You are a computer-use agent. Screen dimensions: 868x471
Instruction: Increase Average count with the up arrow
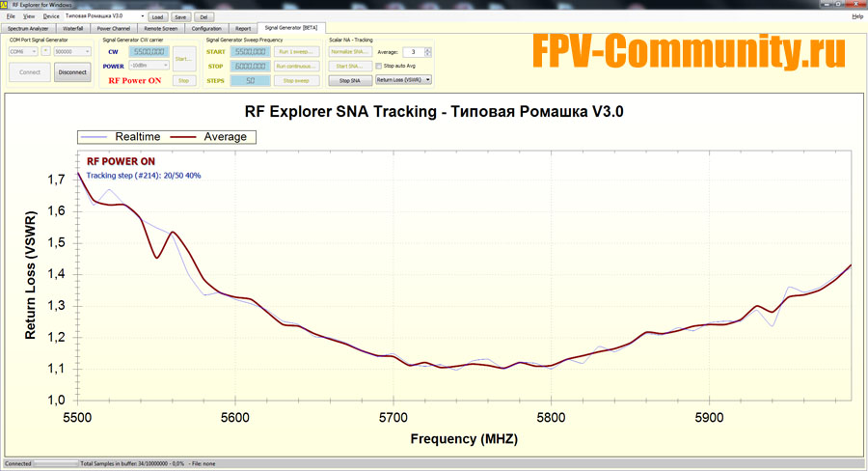428,50
